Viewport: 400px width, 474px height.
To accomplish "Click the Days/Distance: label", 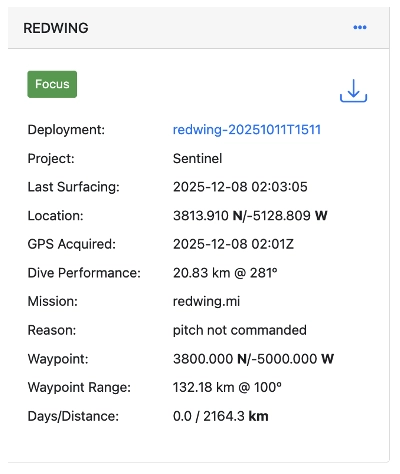I will tap(73, 416).
